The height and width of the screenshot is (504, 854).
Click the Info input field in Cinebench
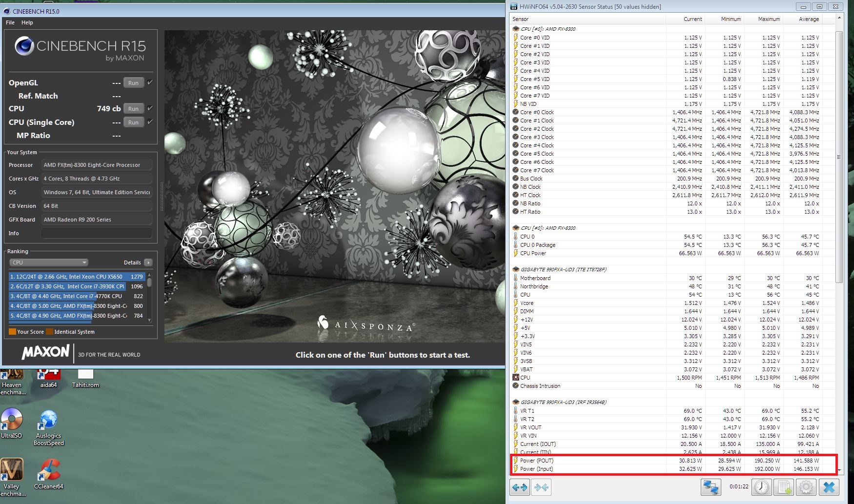(97, 233)
